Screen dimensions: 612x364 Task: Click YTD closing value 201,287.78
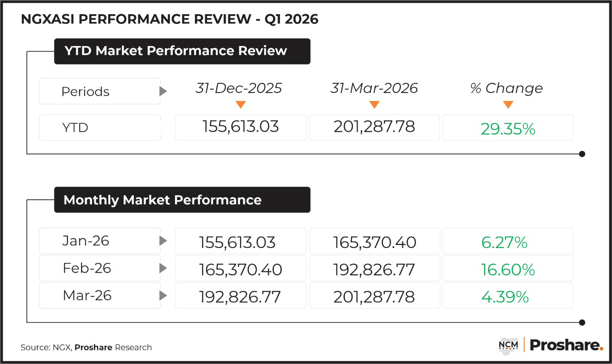pyautogui.click(x=374, y=128)
